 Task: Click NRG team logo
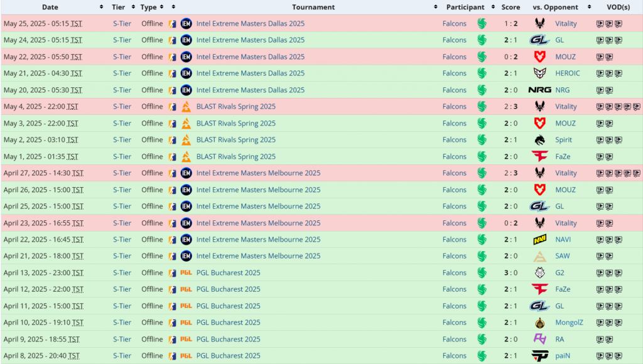[539, 90]
